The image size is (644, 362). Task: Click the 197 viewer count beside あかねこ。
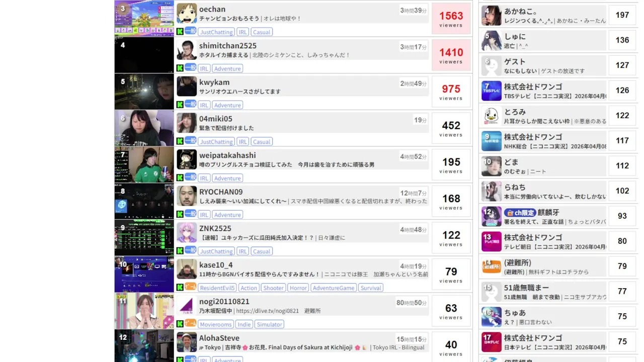(622, 15)
